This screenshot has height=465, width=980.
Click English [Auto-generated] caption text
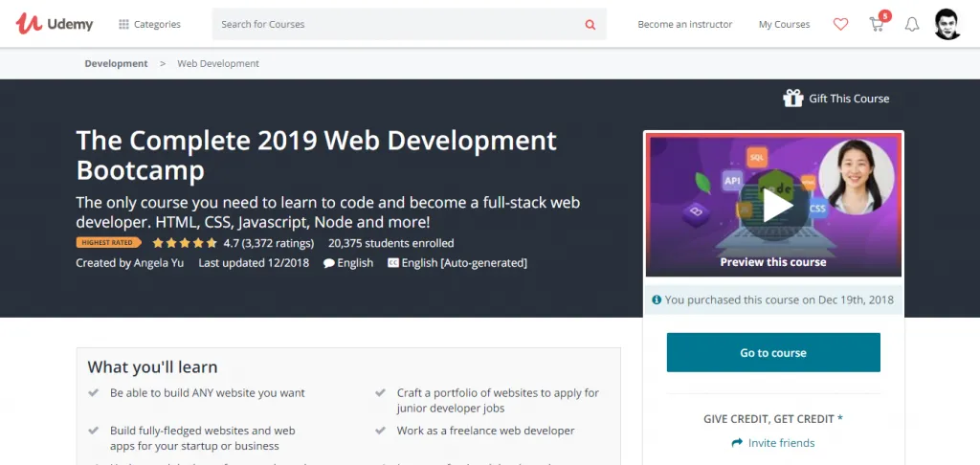pyautogui.click(x=464, y=263)
